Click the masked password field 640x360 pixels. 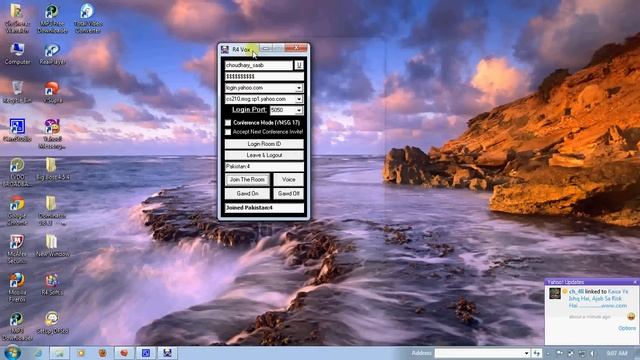click(x=264, y=76)
